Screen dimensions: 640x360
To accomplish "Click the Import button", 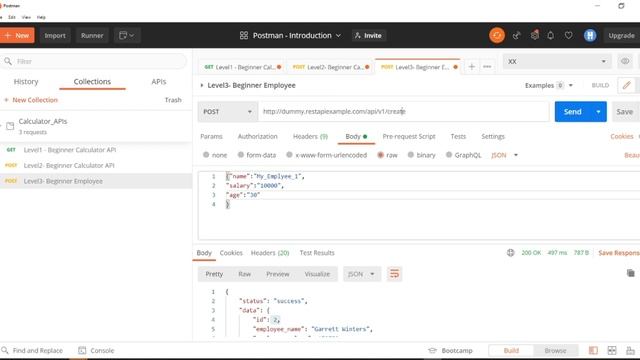I will [x=55, y=36].
